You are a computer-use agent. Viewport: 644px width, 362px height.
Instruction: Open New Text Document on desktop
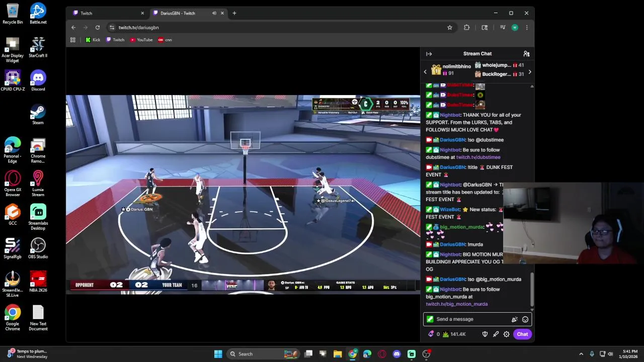(38, 318)
